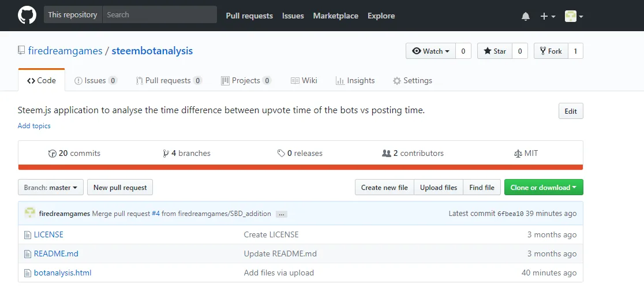This screenshot has width=644, height=287.
Task: Open the botanalysis.html file
Action: click(62, 273)
